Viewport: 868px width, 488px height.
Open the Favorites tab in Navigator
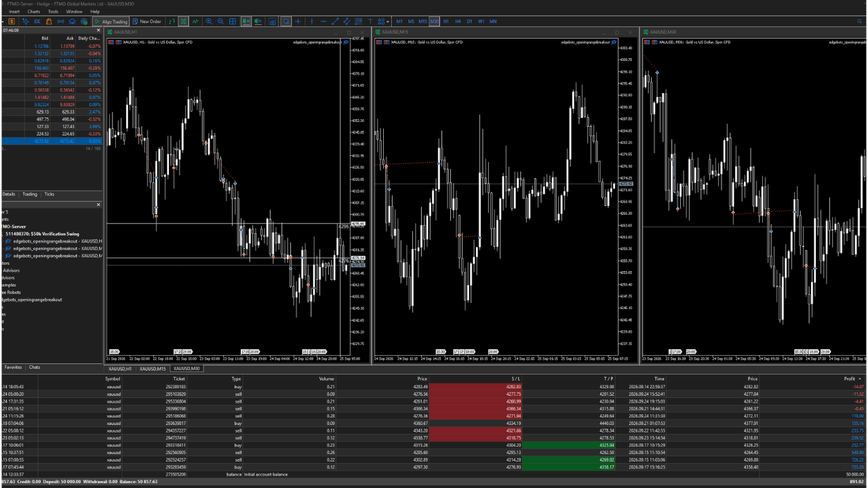click(x=13, y=367)
